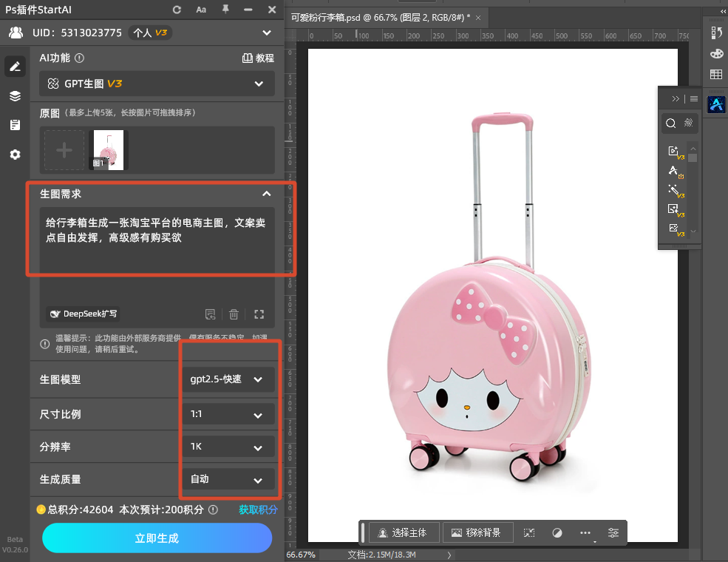Open the 生成质量 自动 dropdown
Viewport: 728px width, 562px height.
pos(228,479)
